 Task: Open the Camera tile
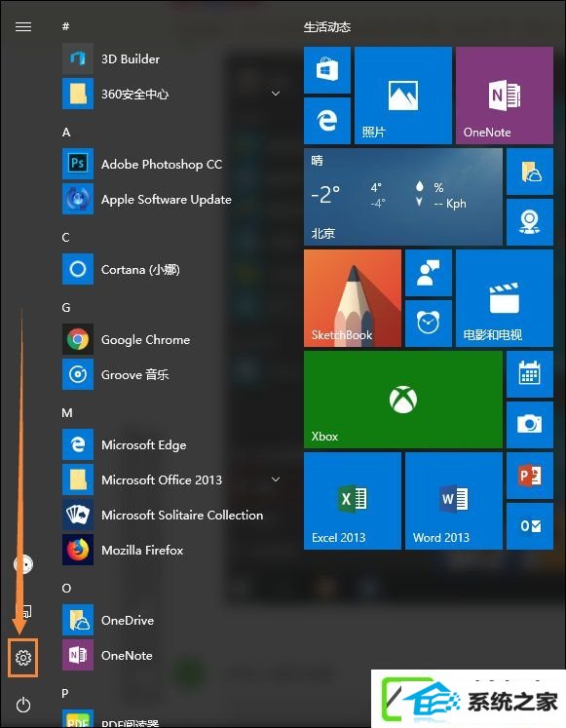tap(530, 424)
